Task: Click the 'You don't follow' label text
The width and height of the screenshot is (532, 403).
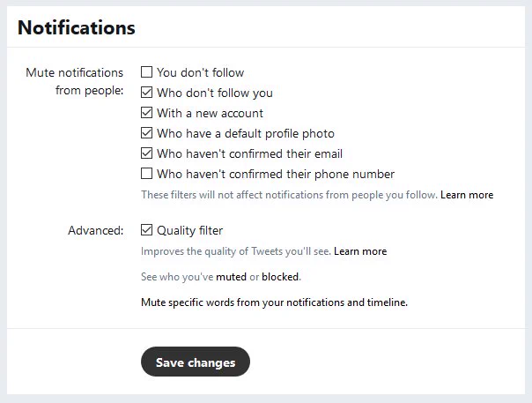Action: (200, 72)
